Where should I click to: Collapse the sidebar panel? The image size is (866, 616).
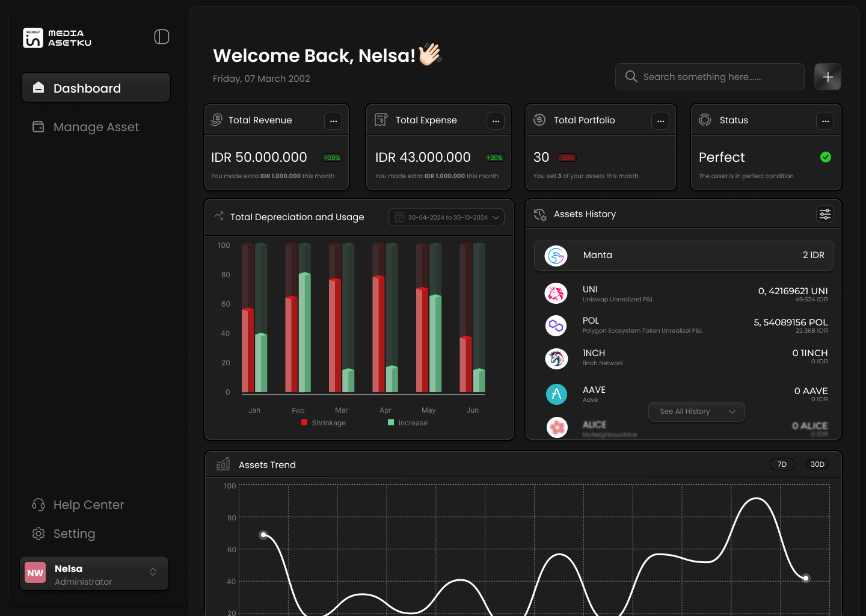tap(161, 37)
